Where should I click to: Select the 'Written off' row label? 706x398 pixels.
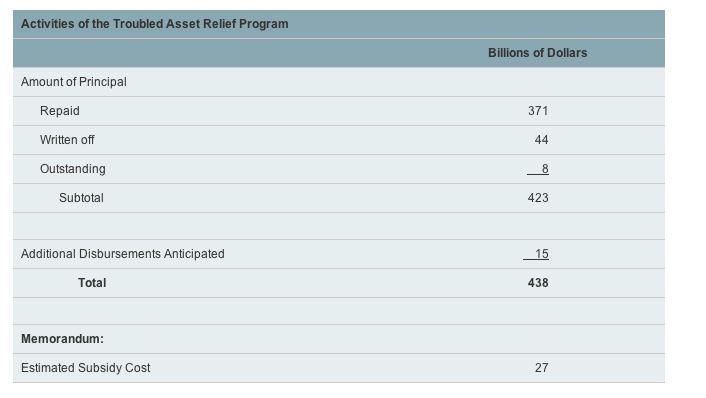[x=67, y=140]
